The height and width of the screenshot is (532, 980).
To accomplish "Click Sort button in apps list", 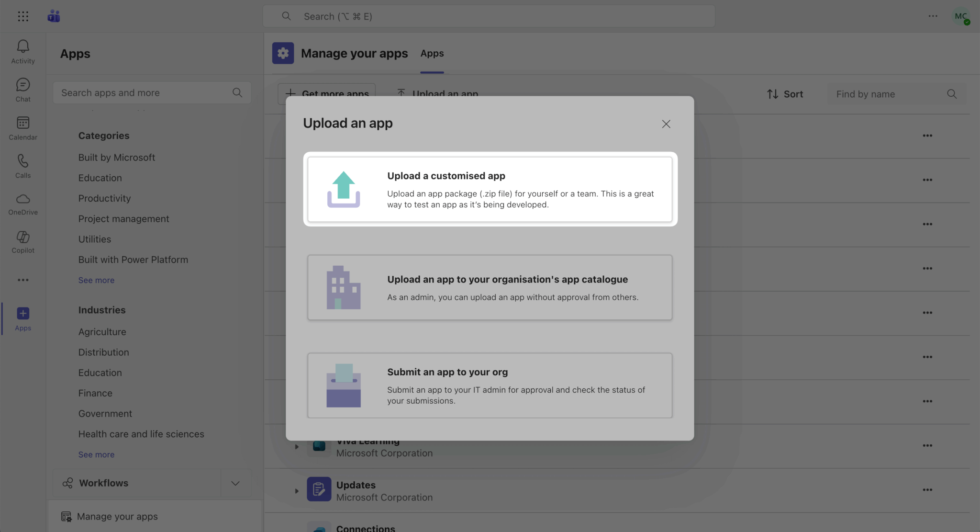I will [x=785, y=94].
